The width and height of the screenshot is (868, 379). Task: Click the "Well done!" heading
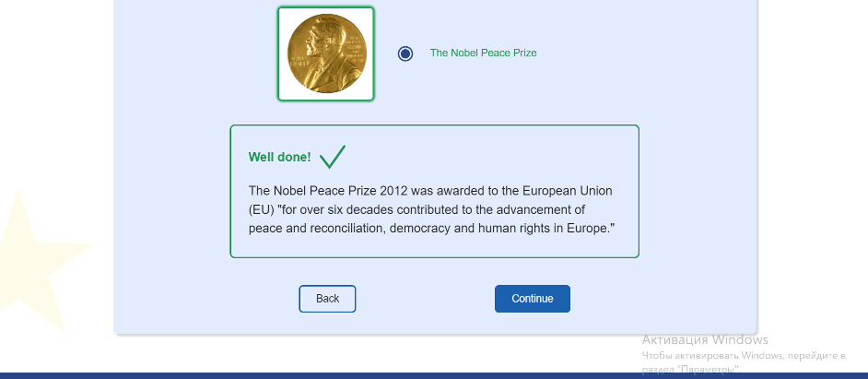pyautogui.click(x=279, y=158)
